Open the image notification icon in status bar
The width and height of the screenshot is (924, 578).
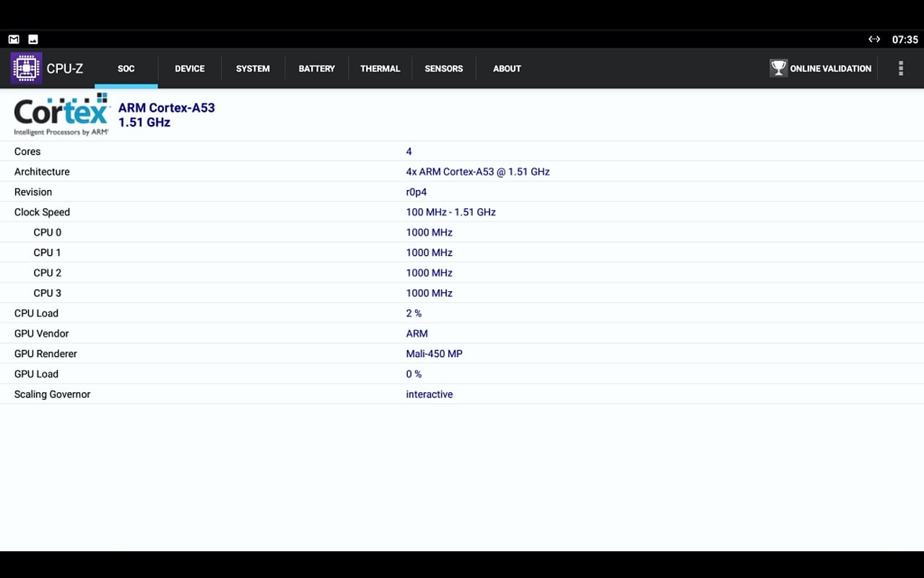click(33, 39)
